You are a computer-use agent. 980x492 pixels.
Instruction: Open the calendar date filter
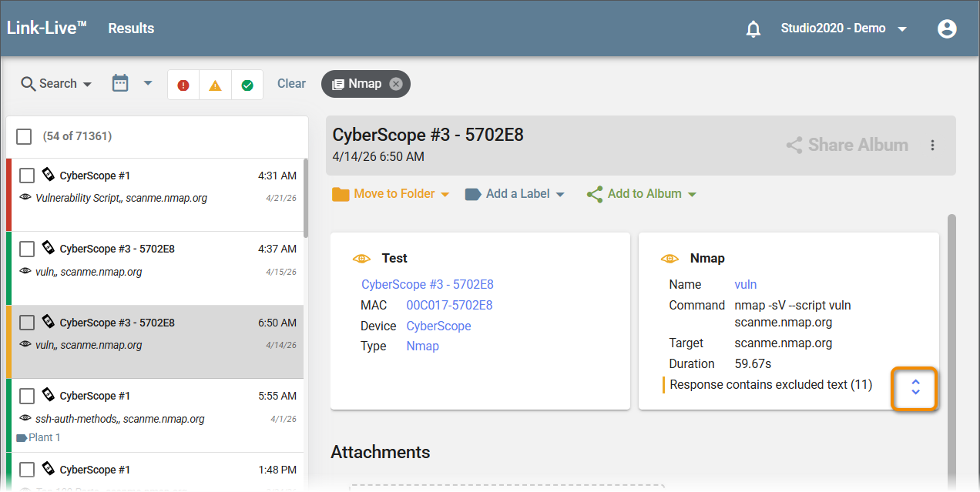[x=120, y=83]
